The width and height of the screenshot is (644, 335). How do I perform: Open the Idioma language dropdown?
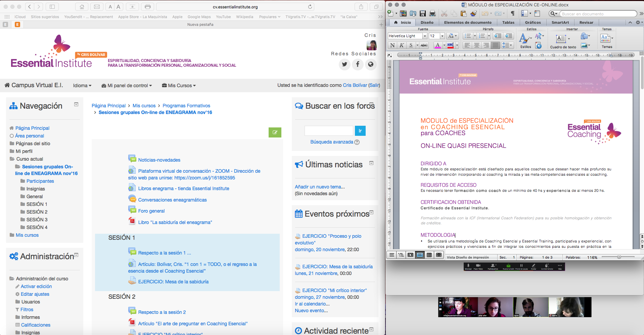[x=82, y=86]
